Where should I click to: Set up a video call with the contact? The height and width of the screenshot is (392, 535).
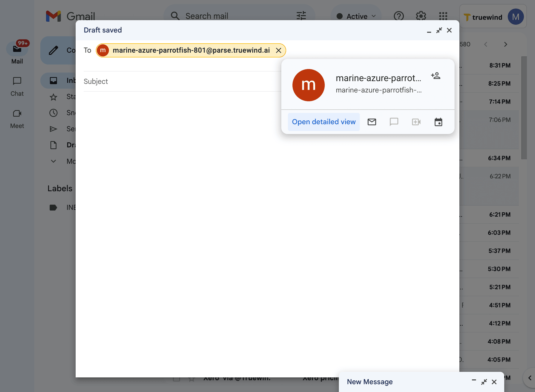pos(416,122)
